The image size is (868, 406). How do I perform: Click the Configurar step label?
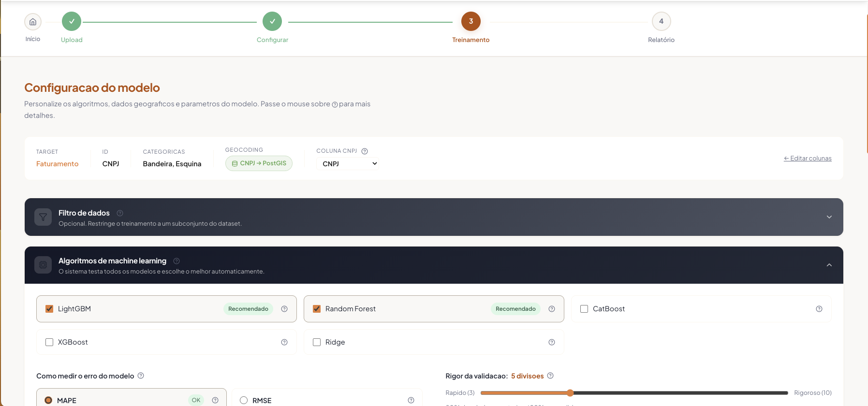(x=272, y=40)
